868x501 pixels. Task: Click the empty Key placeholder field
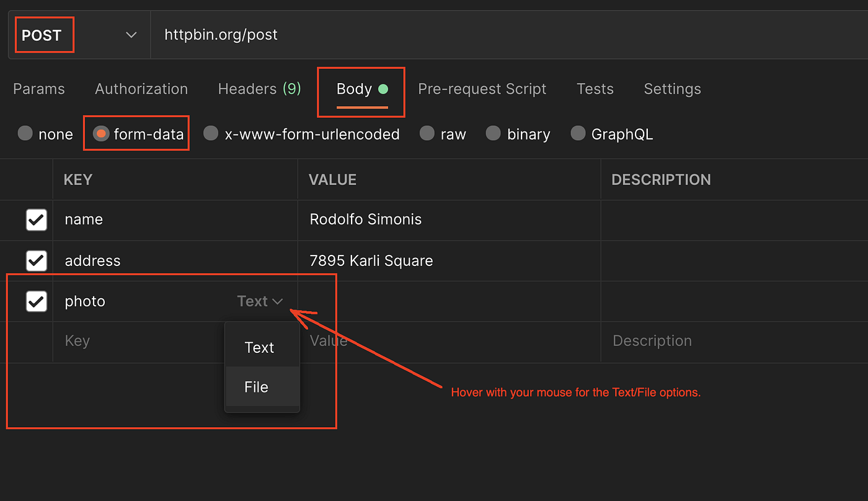(175, 342)
